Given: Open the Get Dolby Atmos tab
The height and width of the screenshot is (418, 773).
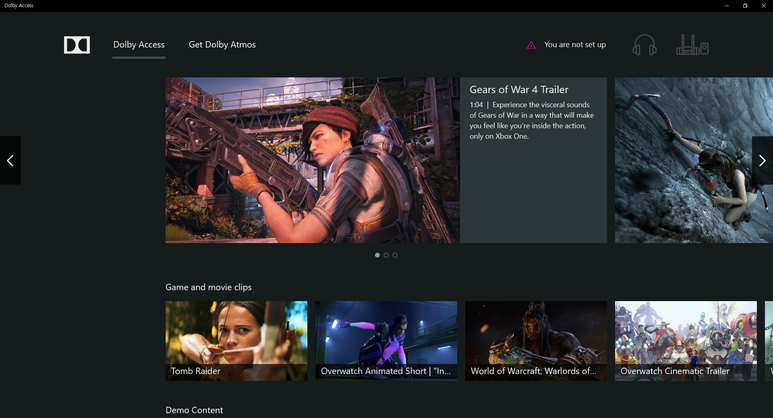Looking at the screenshot, I should [x=222, y=44].
